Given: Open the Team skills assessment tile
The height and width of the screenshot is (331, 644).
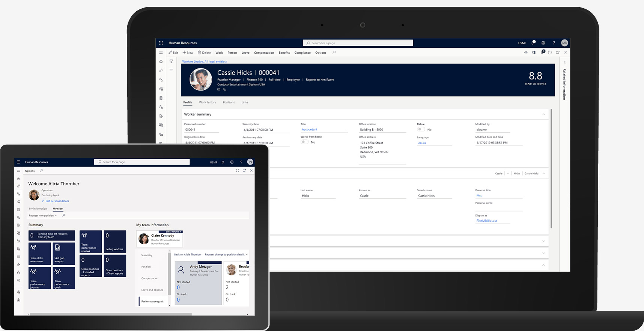Looking at the screenshot, I should 39,254.
